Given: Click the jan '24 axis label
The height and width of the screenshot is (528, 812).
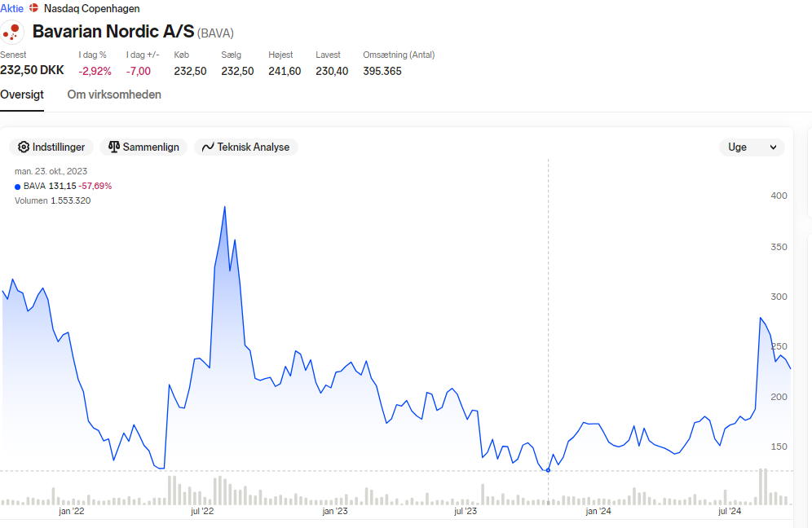Looking at the screenshot, I should tap(598, 512).
